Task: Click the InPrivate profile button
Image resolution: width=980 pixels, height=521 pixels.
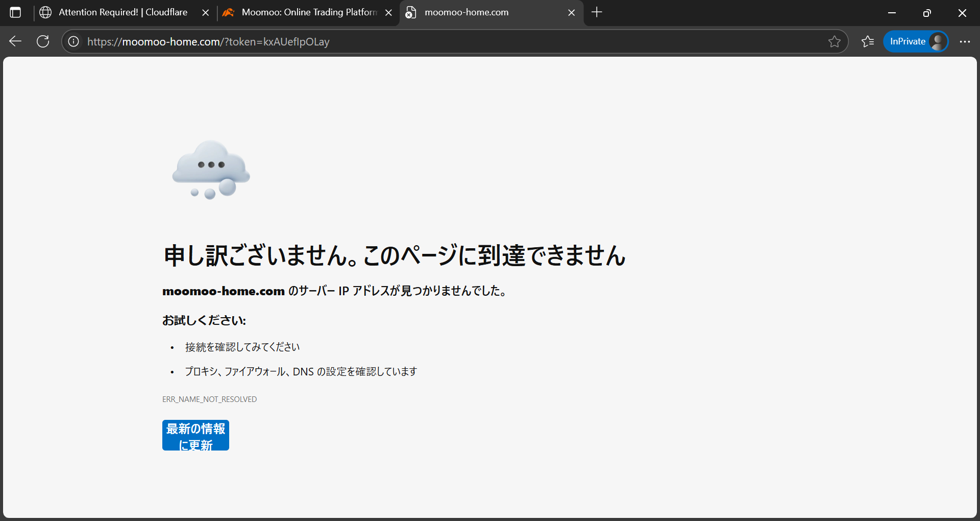Action: [x=916, y=41]
